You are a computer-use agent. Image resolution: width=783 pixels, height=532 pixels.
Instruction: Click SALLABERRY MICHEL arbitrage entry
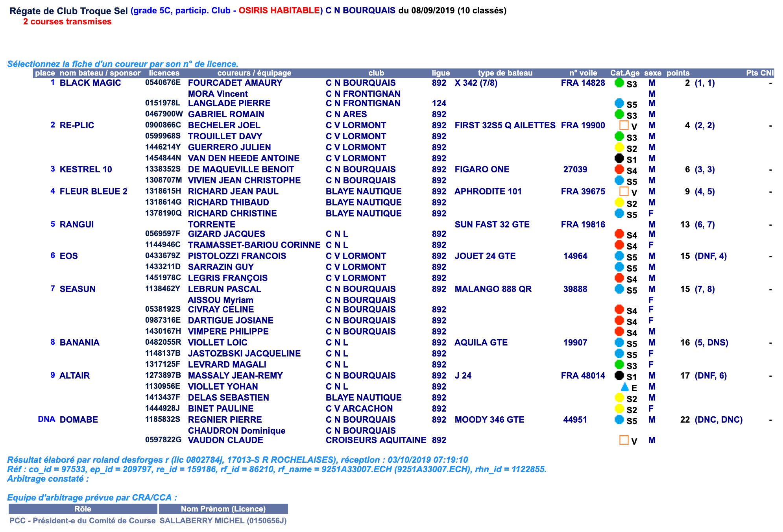point(223,521)
